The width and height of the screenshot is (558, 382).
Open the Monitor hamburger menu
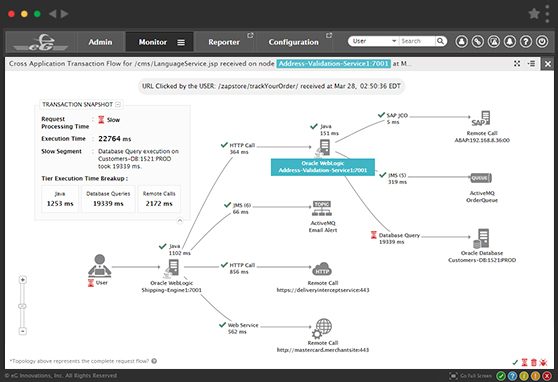(181, 43)
